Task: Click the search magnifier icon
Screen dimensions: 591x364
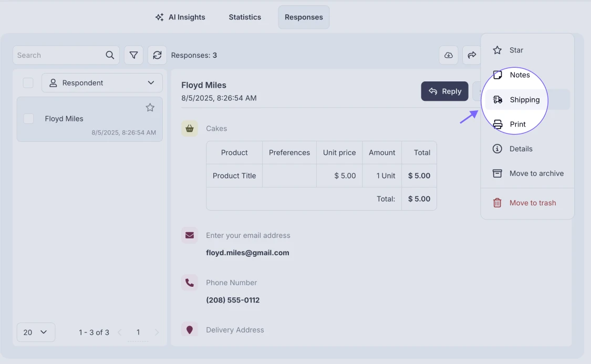Action: point(110,55)
